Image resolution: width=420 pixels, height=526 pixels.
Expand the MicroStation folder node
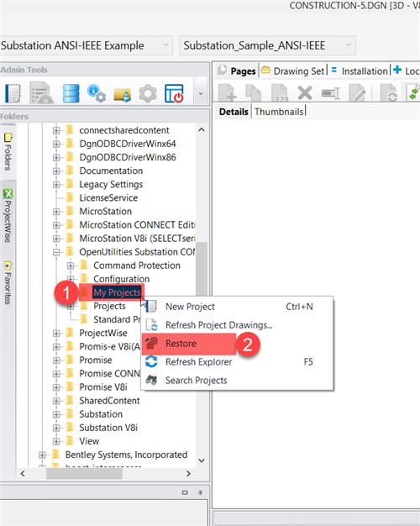[x=56, y=212]
